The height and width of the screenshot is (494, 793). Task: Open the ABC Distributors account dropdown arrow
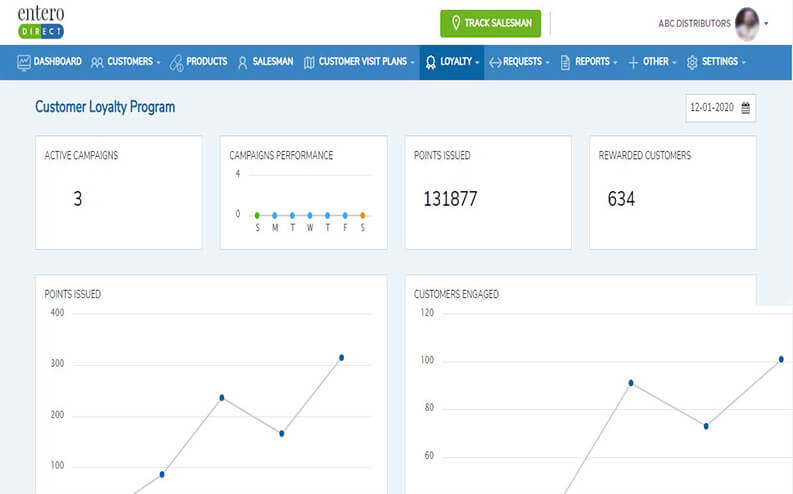(x=766, y=23)
